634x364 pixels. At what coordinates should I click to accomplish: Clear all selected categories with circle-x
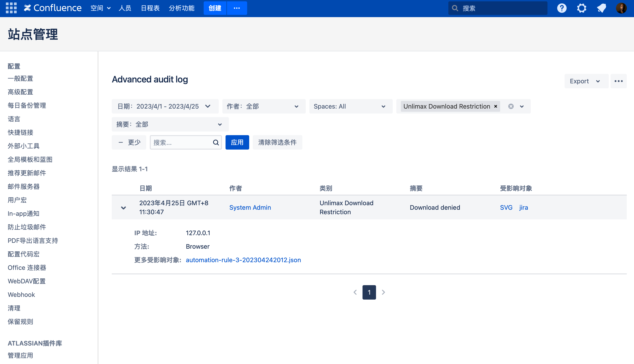point(511,106)
